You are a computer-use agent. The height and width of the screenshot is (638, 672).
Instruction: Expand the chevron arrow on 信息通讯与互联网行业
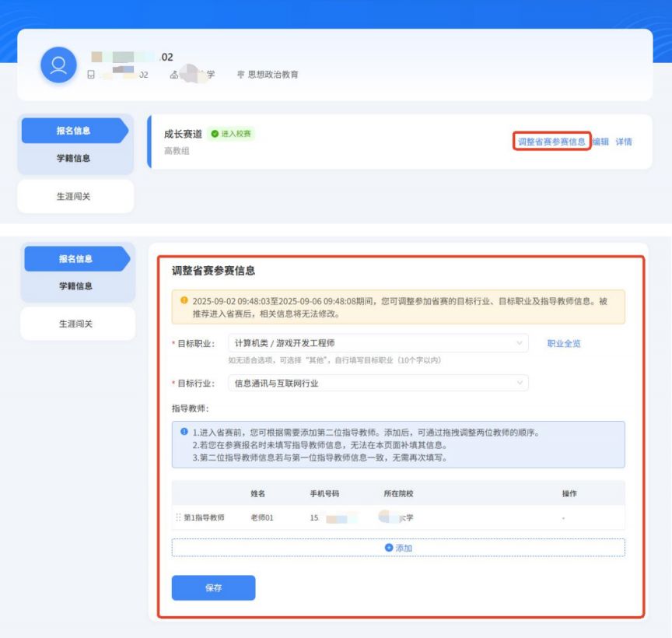click(x=520, y=383)
